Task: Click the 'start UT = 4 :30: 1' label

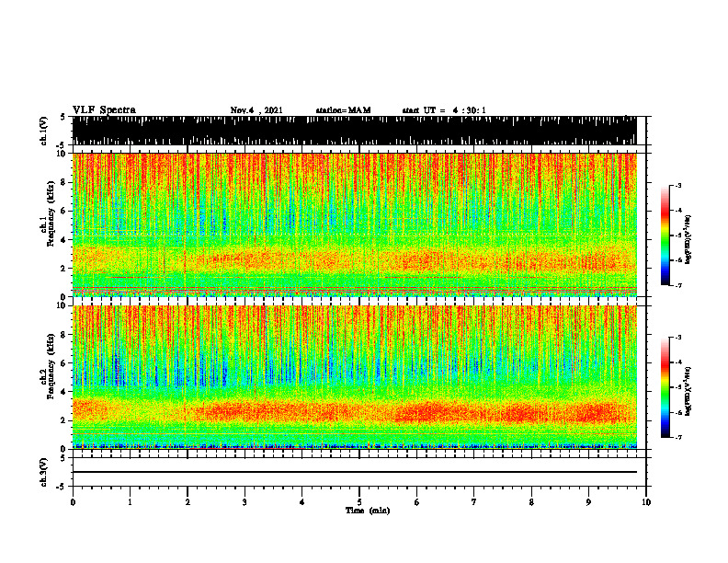Action: click(444, 110)
